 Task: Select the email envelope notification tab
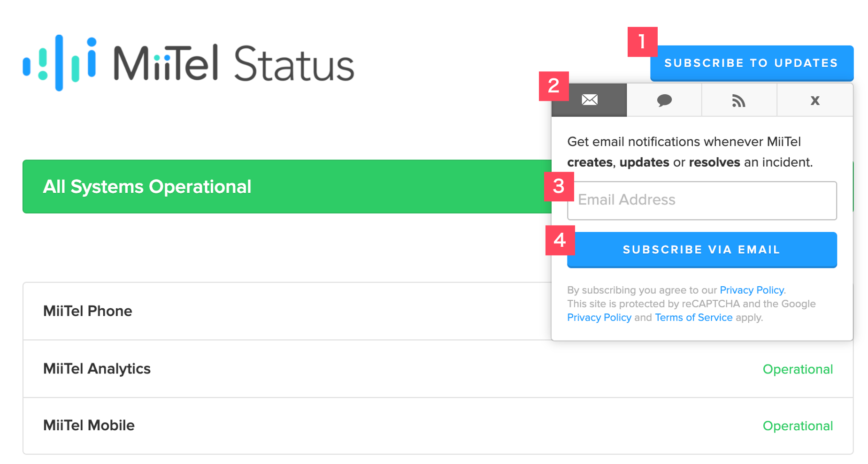coord(590,100)
